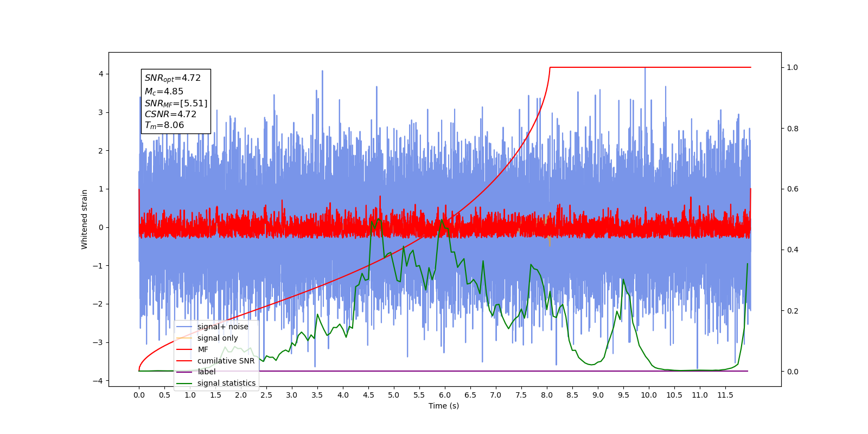Click the 0.2 tick on right axis

tap(793, 311)
